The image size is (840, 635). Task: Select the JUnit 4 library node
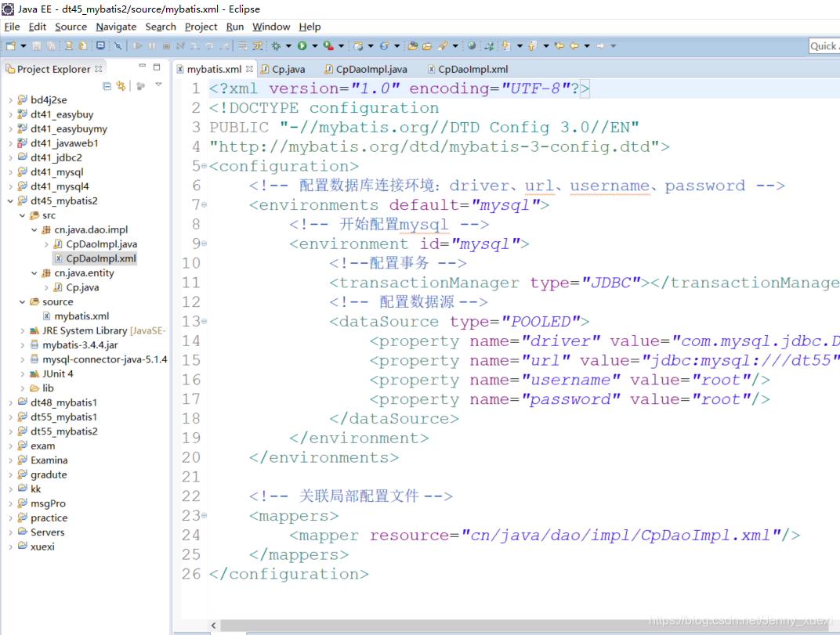(x=51, y=373)
